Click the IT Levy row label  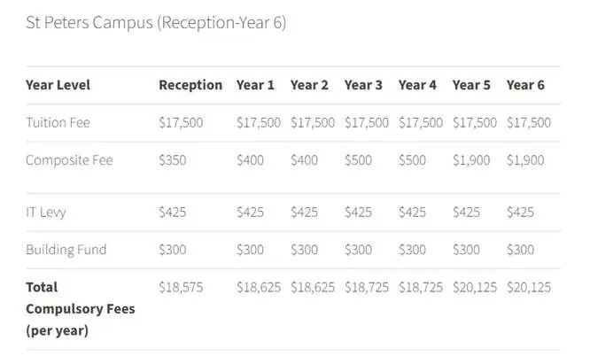[x=46, y=213]
